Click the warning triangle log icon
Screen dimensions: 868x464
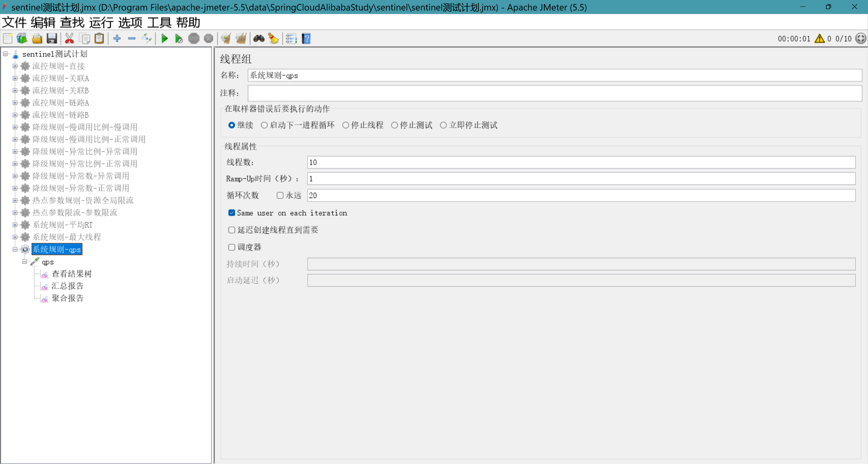point(820,39)
